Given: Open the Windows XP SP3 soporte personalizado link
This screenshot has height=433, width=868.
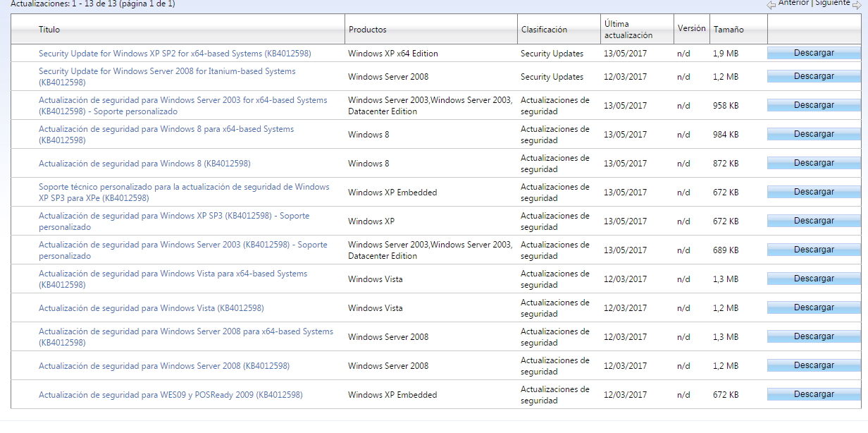Looking at the screenshot, I should [x=173, y=216].
